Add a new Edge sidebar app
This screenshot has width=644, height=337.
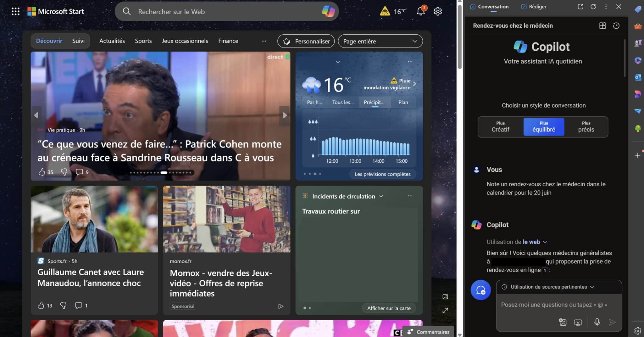coord(637,155)
